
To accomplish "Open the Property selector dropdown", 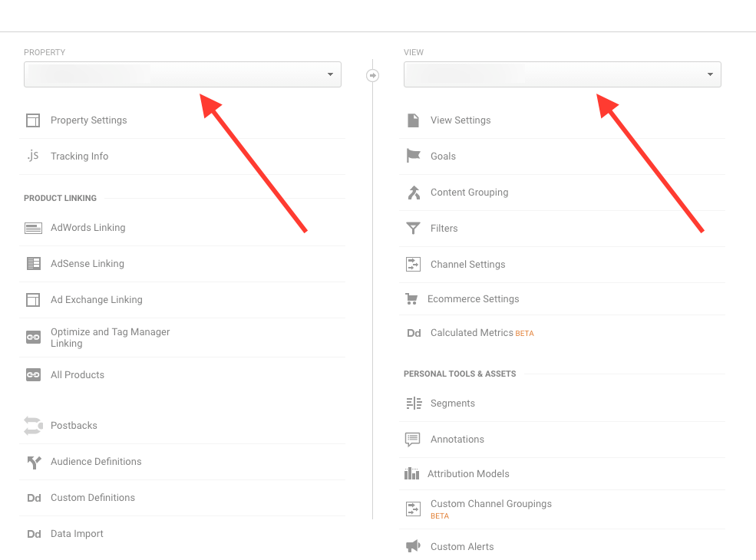I will [x=183, y=74].
